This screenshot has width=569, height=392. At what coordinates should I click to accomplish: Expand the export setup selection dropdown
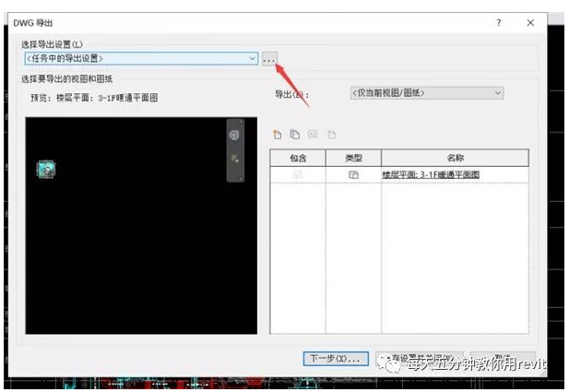point(252,59)
